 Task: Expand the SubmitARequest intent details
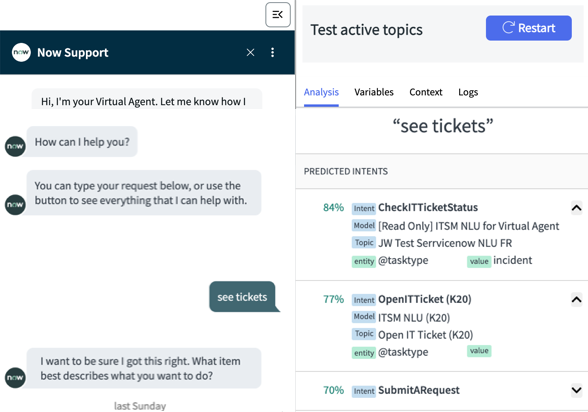(576, 390)
